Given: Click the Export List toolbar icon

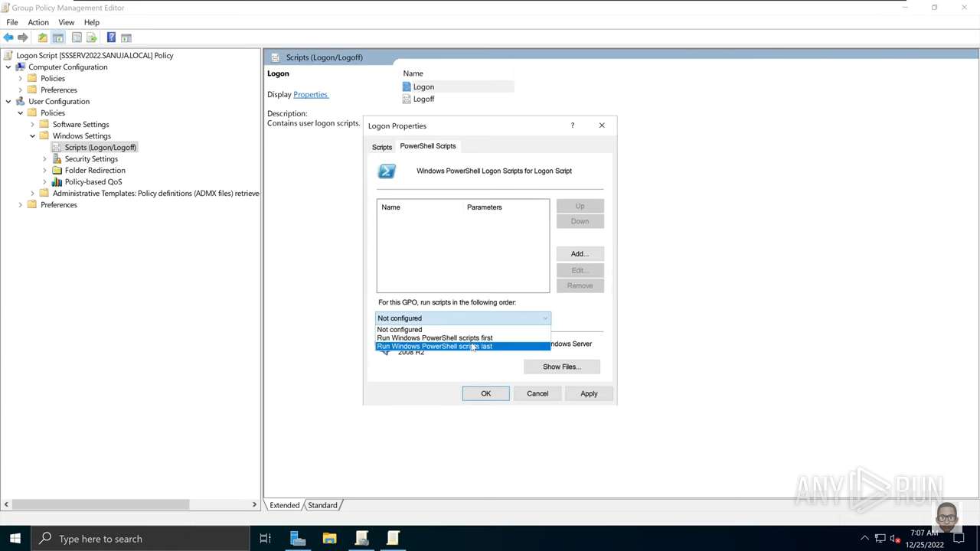Looking at the screenshot, I should click(92, 37).
